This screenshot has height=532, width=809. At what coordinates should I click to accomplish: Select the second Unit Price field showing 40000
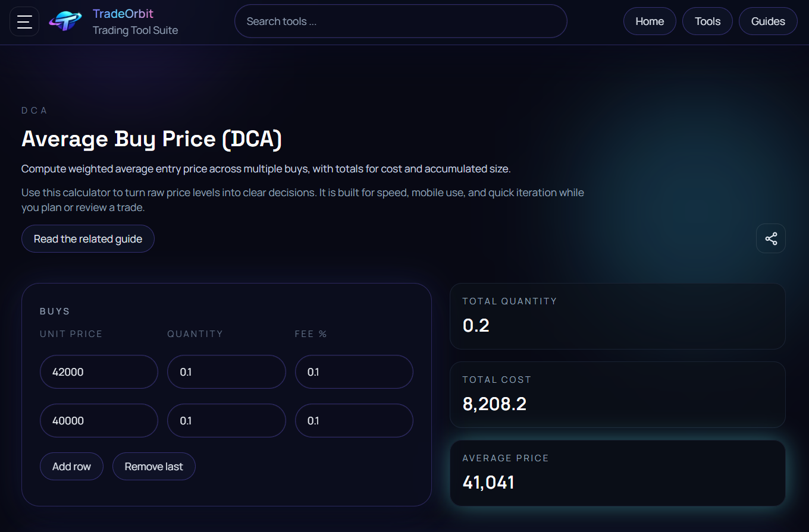point(99,420)
